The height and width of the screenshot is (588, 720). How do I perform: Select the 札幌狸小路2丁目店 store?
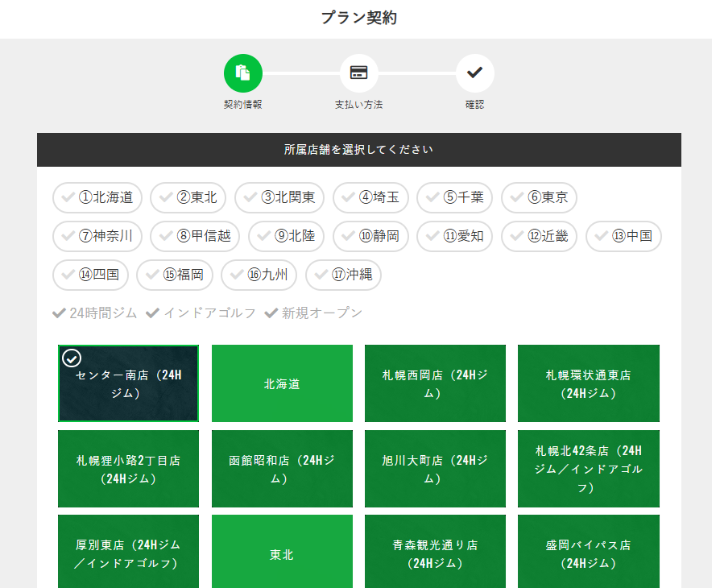[x=129, y=469]
